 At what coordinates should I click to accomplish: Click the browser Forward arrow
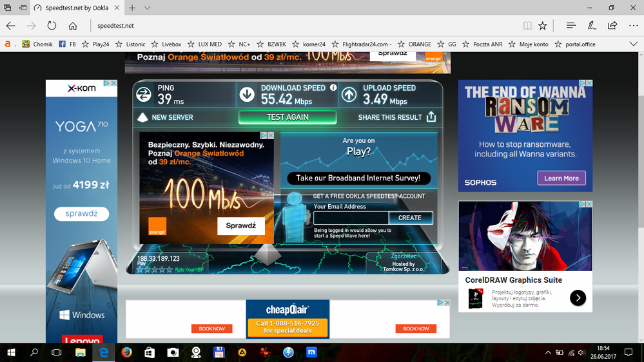point(31,26)
